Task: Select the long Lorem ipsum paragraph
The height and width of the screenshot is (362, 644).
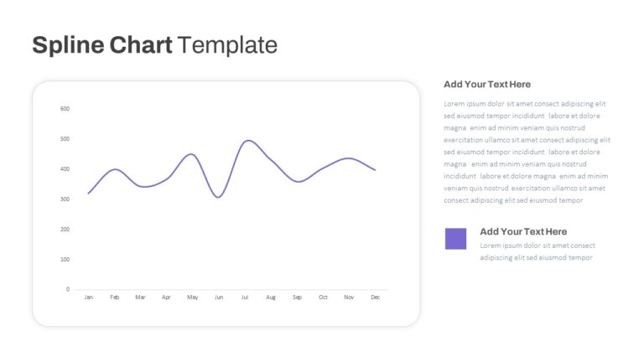Action: [527, 152]
